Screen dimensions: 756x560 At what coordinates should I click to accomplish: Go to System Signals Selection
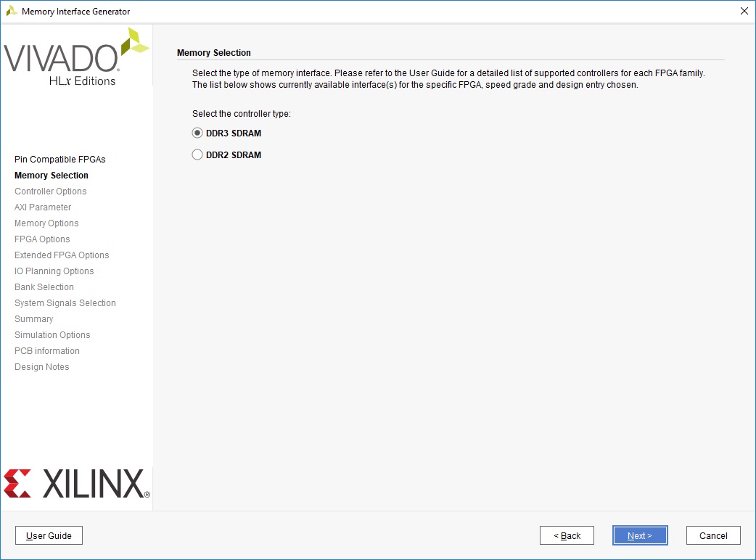(x=65, y=303)
